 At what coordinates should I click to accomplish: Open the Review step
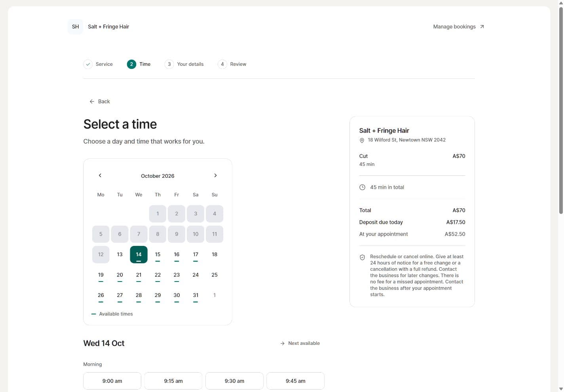click(232, 64)
